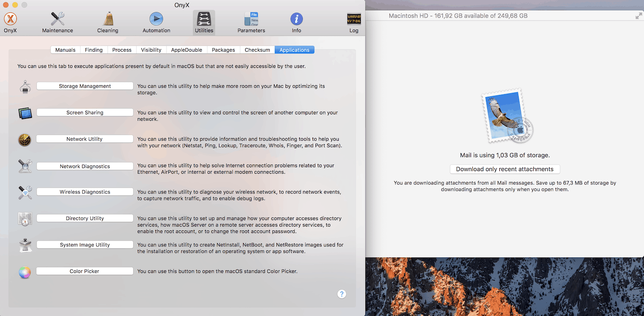Launch Screen Sharing

[85, 113]
